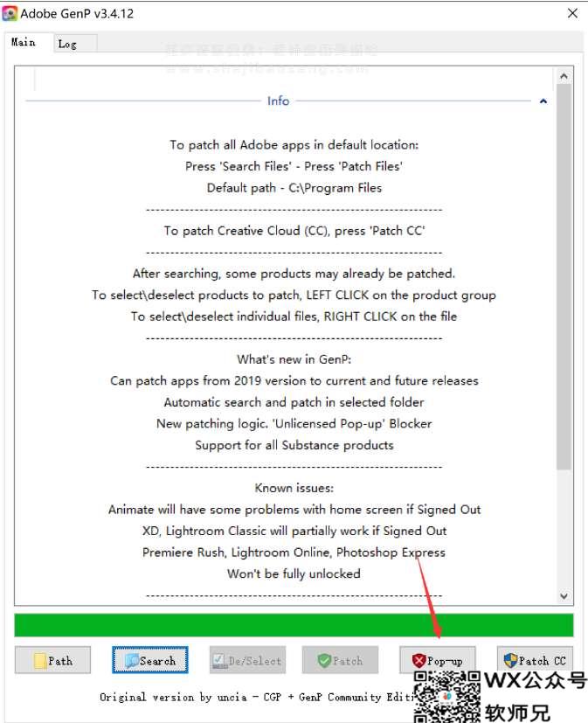The width and height of the screenshot is (588, 723).
Task: Close the Adobe GenP window
Action: pyautogui.click(x=572, y=13)
